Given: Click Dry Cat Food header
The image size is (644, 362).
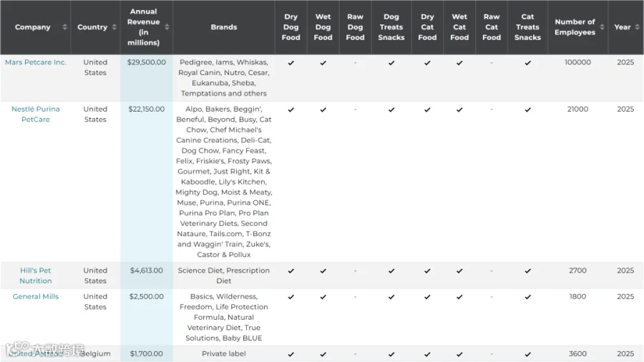Looking at the screenshot, I should point(428,27).
